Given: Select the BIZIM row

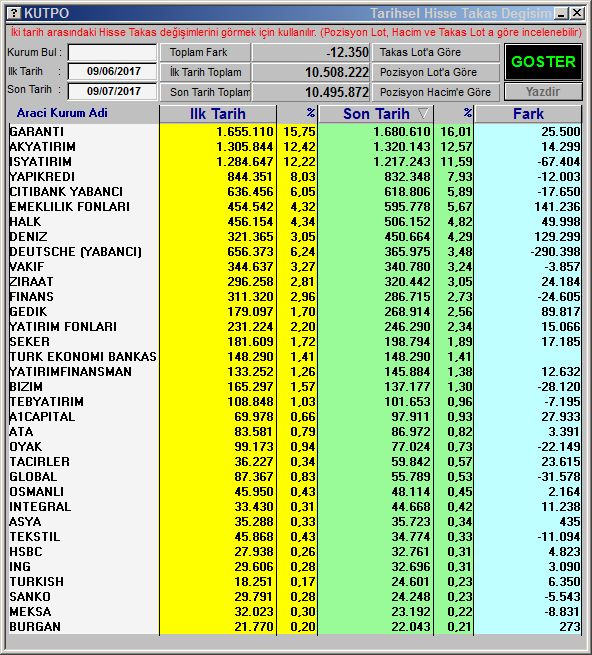Looking at the screenshot, I should (295, 387).
